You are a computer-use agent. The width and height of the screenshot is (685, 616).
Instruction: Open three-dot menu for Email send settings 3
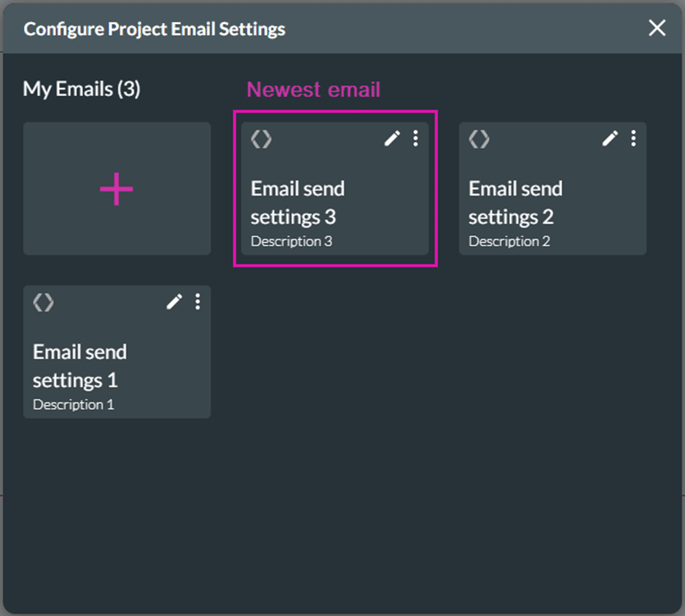415,138
